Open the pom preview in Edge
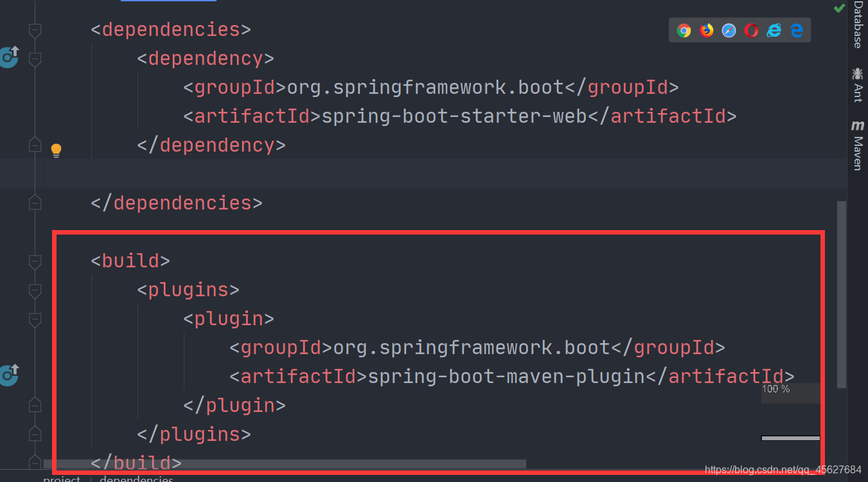The height and width of the screenshot is (482, 868). coord(797,30)
